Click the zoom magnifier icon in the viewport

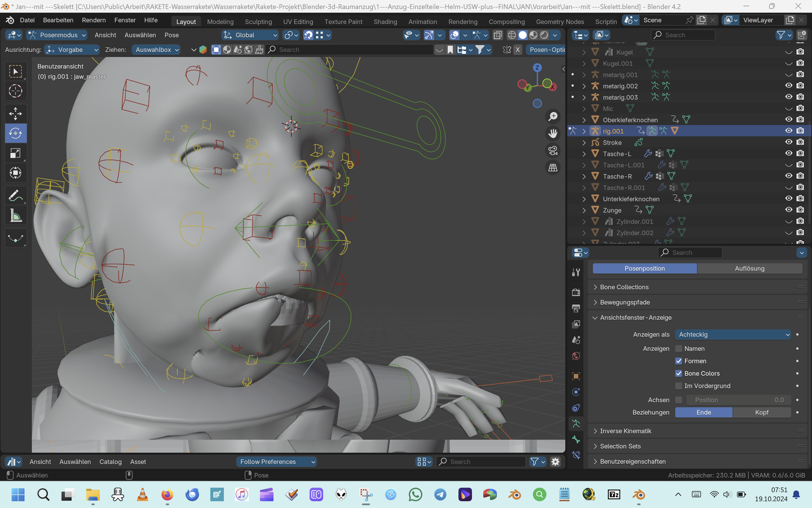553,116
